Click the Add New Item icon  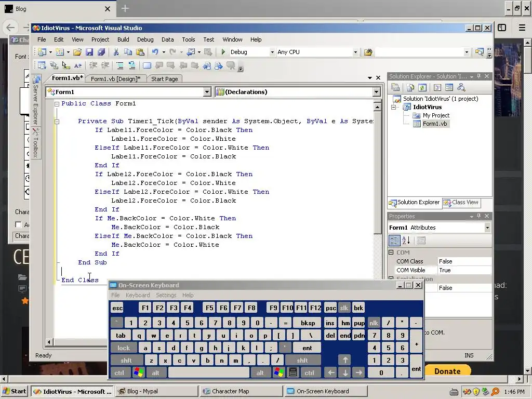(60, 52)
